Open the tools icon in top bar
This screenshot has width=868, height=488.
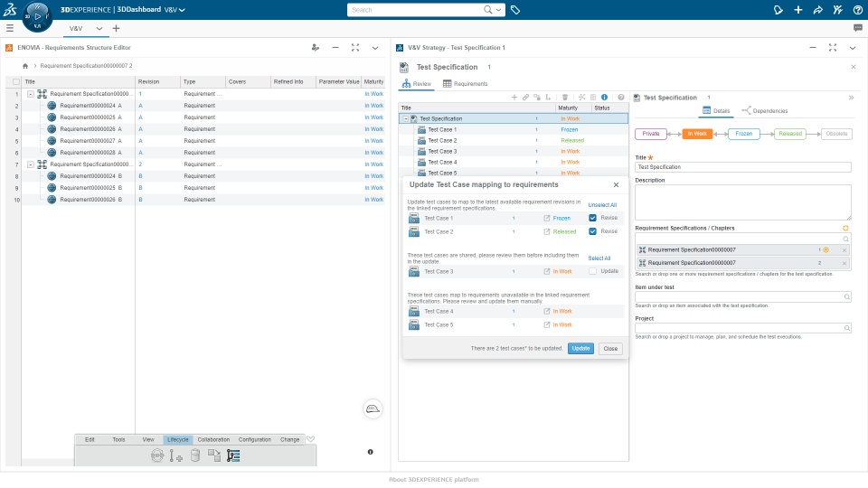837,9
